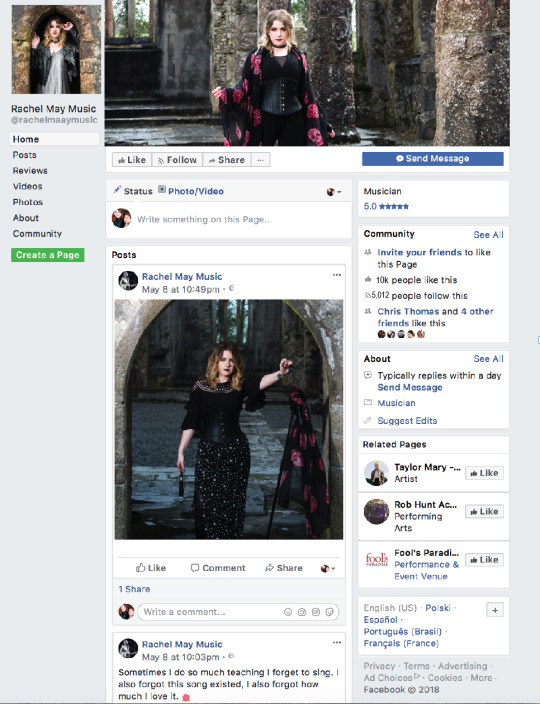Share the page using Share button
The width and height of the screenshot is (540, 705).
[x=227, y=160]
